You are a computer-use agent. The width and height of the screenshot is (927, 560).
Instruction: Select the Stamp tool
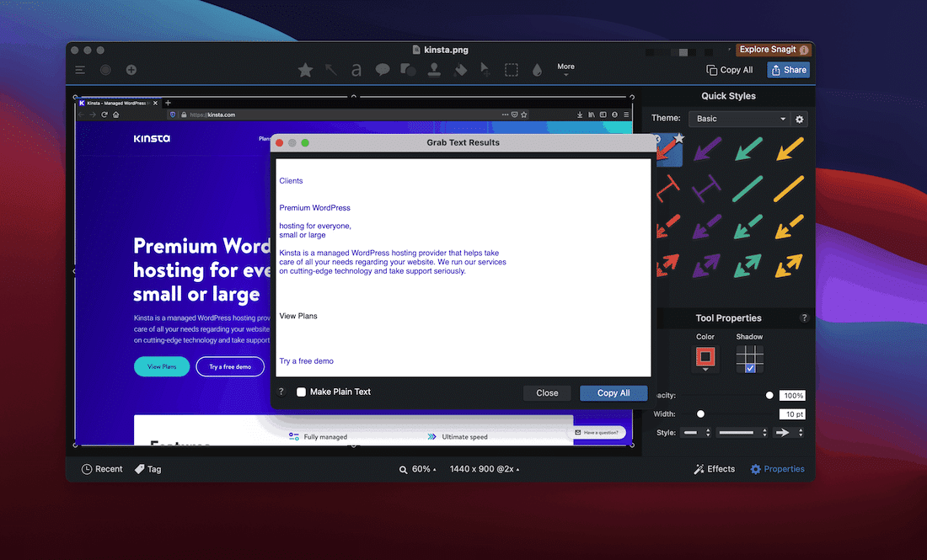coord(434,70)
